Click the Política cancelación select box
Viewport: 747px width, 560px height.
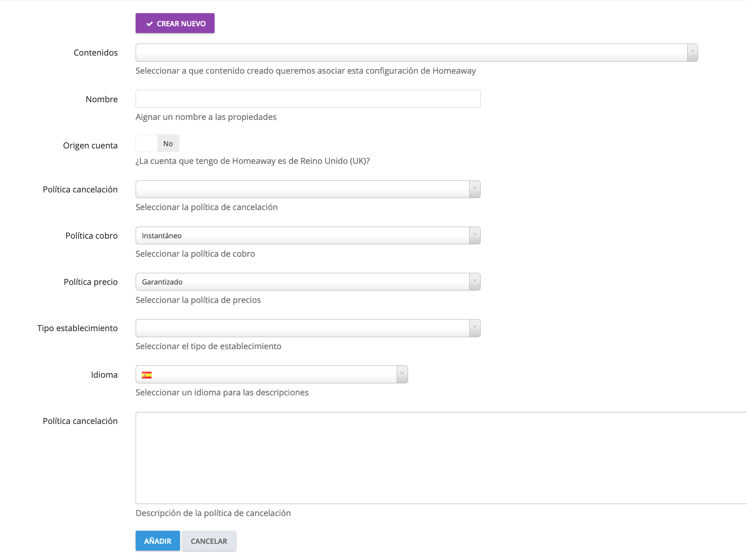pos(302,189)
